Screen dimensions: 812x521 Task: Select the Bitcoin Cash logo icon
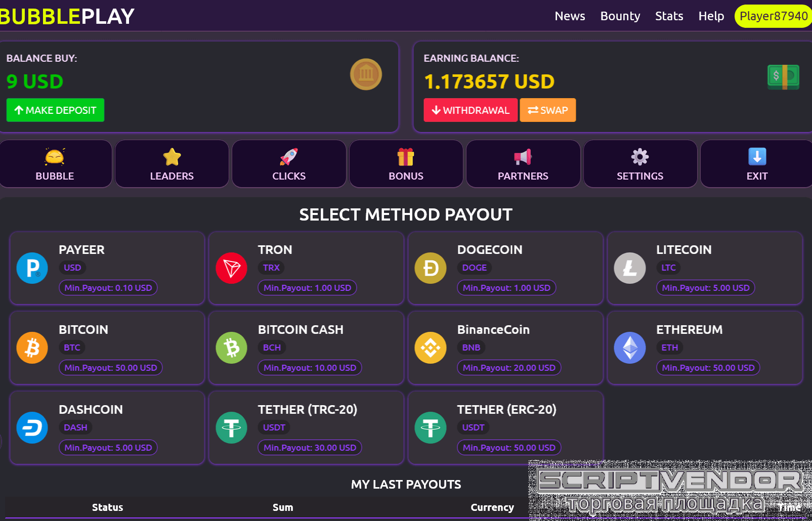point(231,348)
